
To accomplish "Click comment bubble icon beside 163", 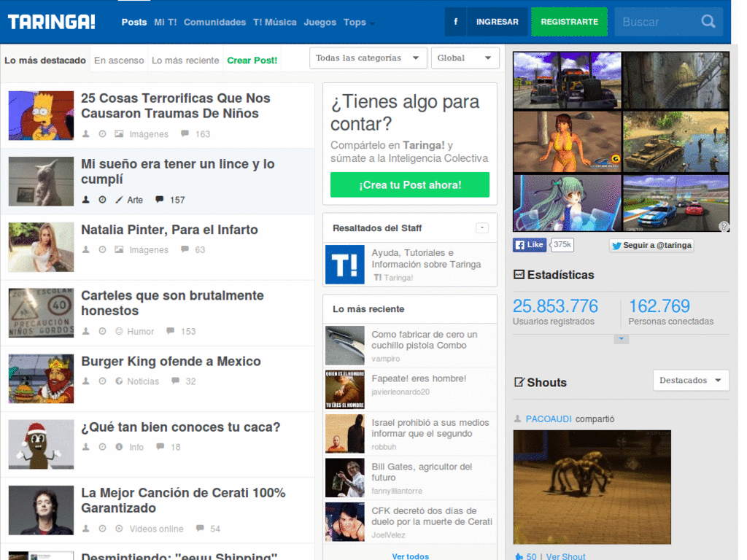I will 185,134.
